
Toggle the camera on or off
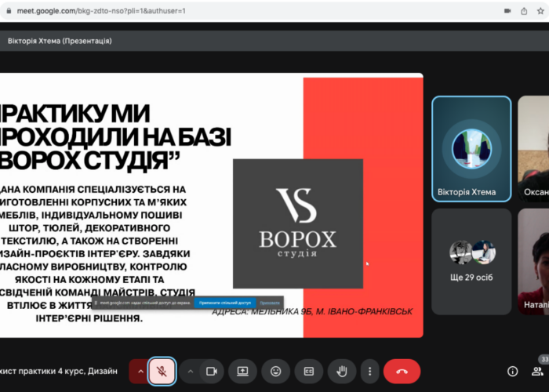click(210, 371)
